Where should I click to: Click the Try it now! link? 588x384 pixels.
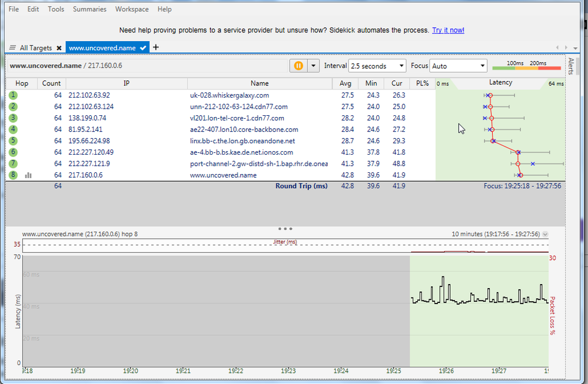pyautogui.click(x=448, y=30)
